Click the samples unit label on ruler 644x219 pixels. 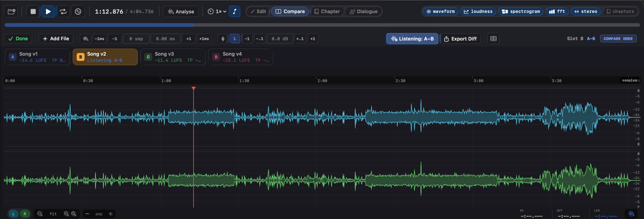(x=630, y=80)
